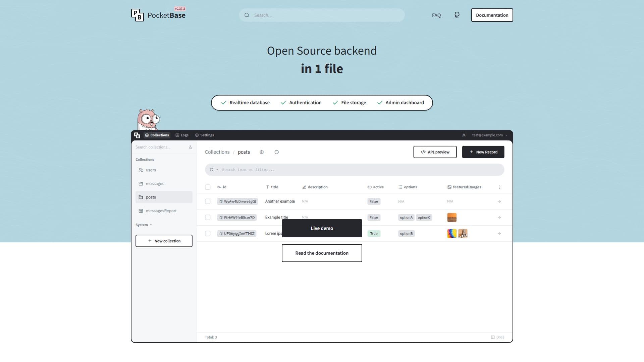Click the Live demo button
Viewport: 644px width, 362px height.
(322, 228)
